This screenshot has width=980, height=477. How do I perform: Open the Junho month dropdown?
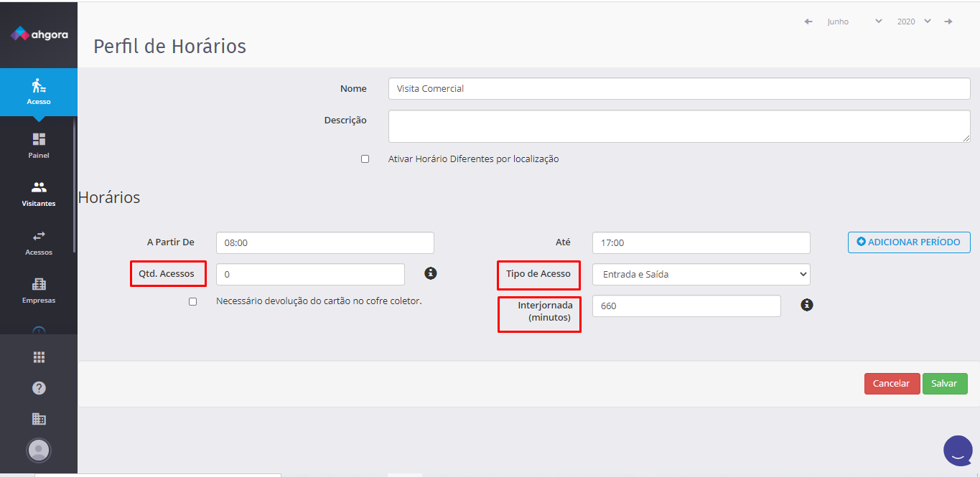click(x=854, y=21)
